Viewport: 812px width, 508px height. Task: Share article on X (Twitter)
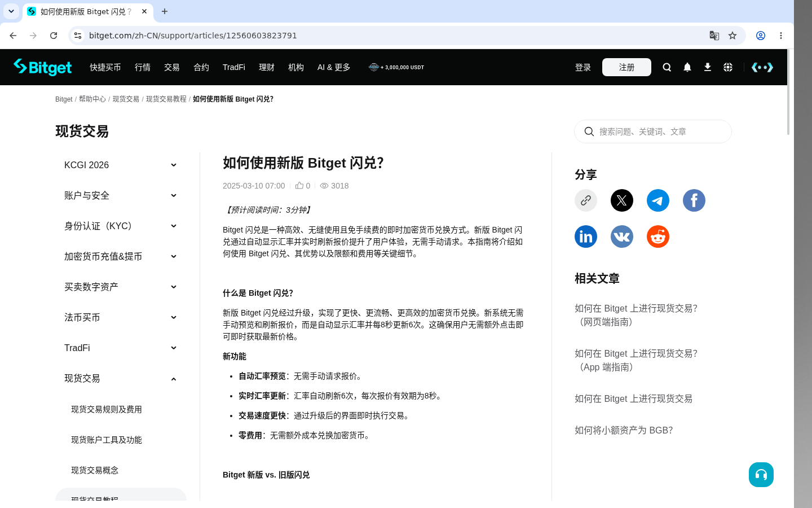(622, 200)
